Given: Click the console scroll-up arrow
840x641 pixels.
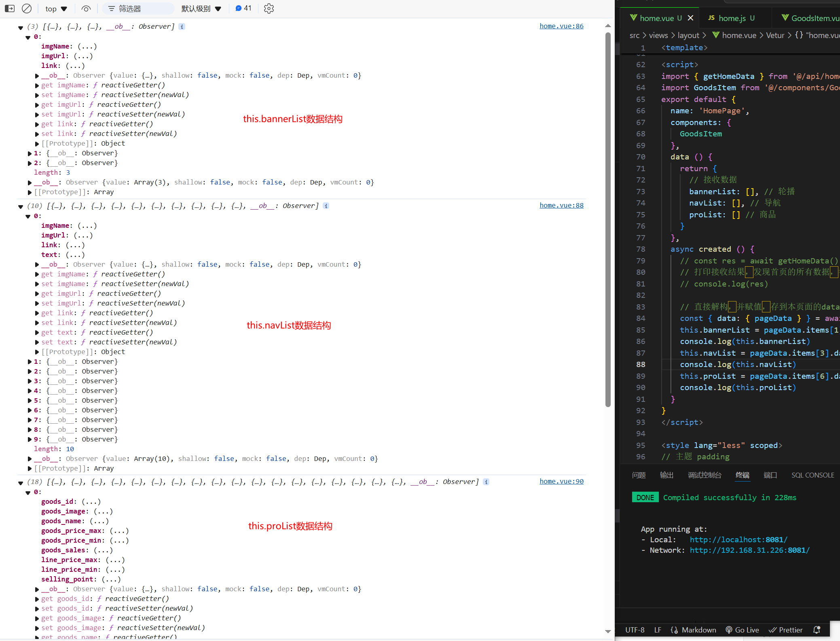Looking at the screenshot, I should [x=608, y=25].
